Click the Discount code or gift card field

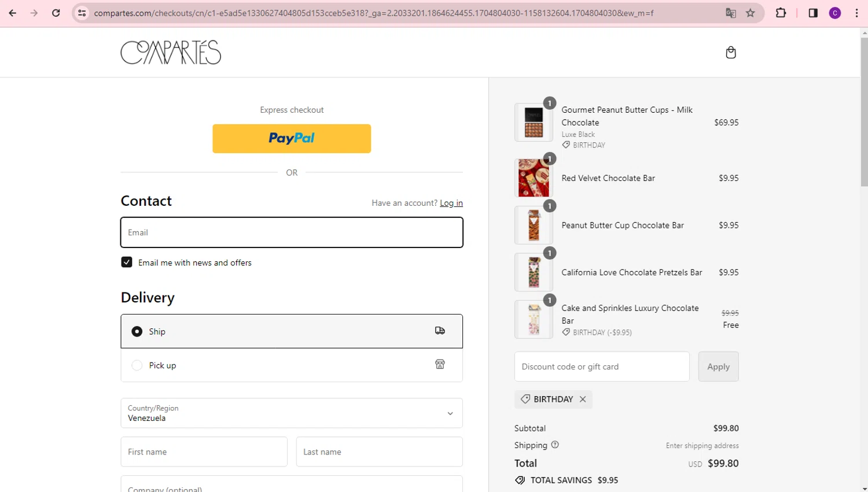(602, 367)
